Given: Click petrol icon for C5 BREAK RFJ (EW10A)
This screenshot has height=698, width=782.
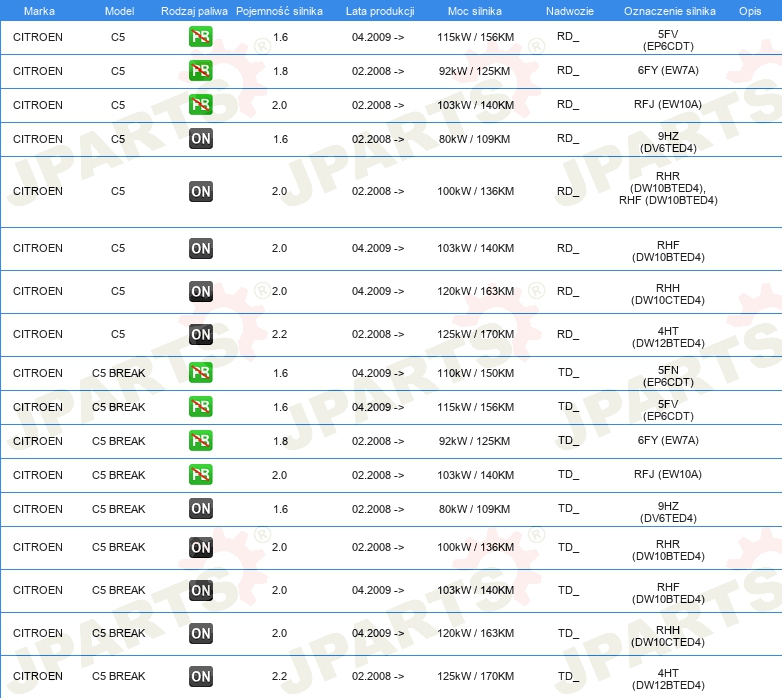Looking at the screenshot, I should point(200,475).
